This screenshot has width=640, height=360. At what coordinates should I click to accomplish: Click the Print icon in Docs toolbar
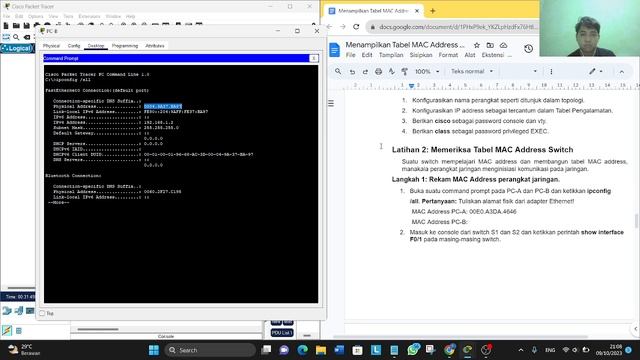pos(378,71)
